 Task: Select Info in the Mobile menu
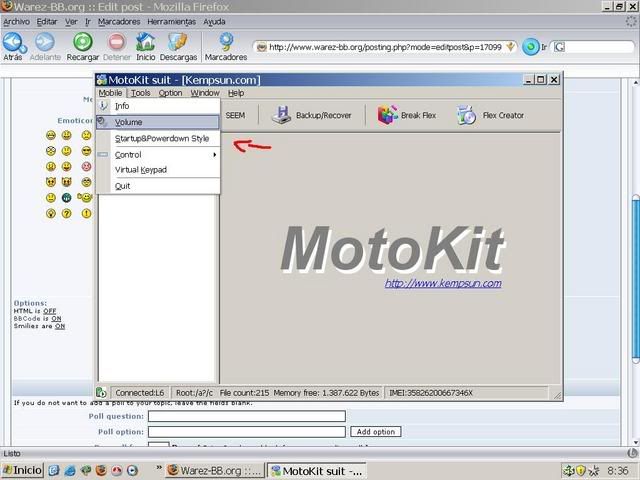point(158,106)
